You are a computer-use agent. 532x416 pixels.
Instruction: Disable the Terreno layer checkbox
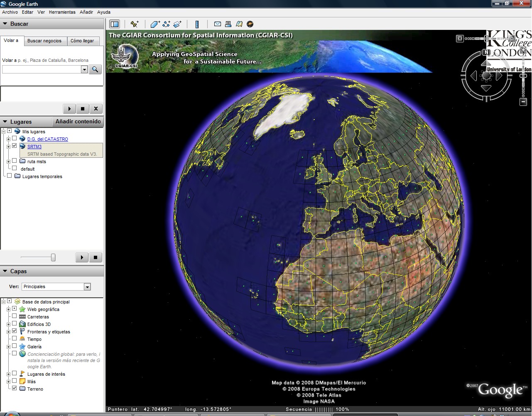15,388
